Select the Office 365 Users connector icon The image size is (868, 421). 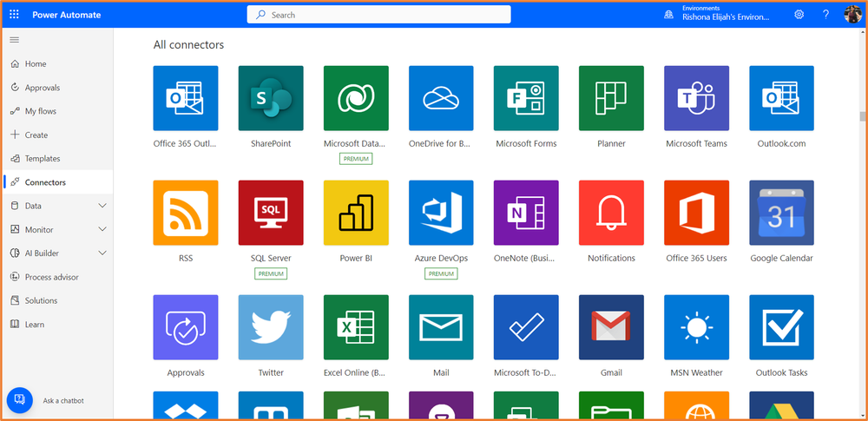point(696,213)
